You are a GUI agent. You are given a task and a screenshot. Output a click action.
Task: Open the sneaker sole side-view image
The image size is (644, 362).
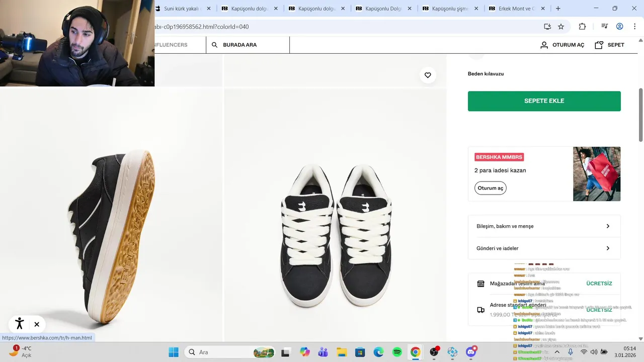(111, 216)
